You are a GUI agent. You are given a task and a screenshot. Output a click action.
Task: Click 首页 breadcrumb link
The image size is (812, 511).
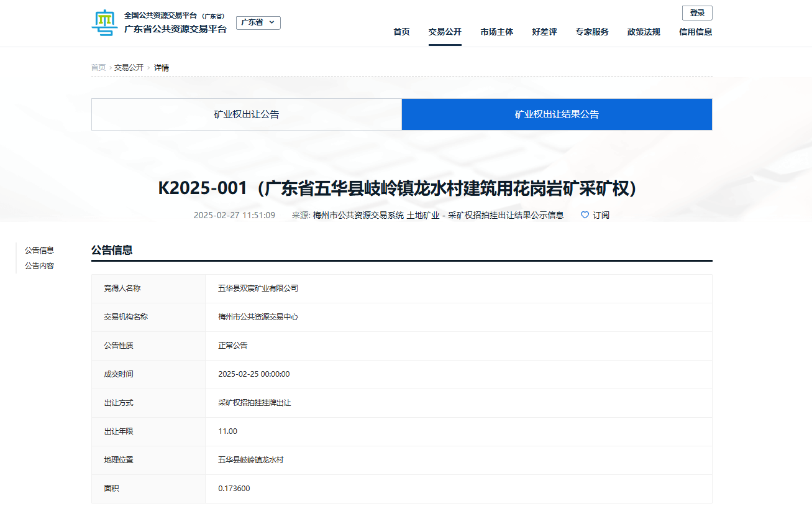[x=98, y=67]
